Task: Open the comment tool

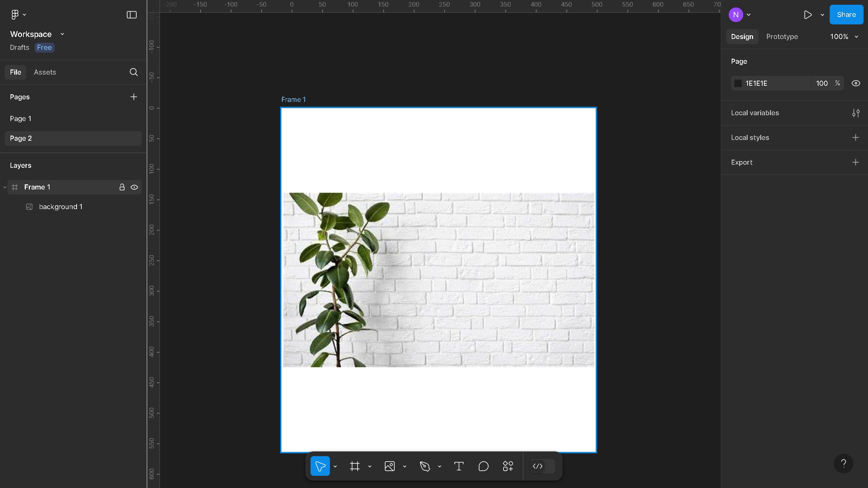Action: coord(483,466)
